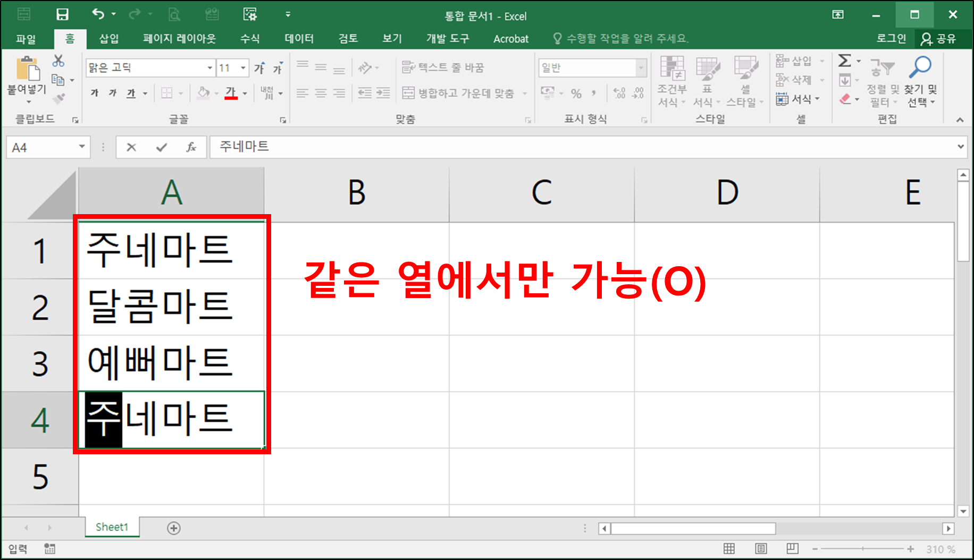Viewport: 974px width, 560px height.
Task: Add a new sheet with plus icon
Action: [174, 528]
